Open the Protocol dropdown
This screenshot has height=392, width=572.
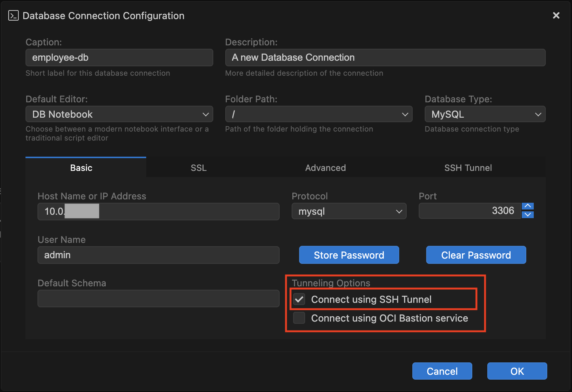[x=399, y=211]
